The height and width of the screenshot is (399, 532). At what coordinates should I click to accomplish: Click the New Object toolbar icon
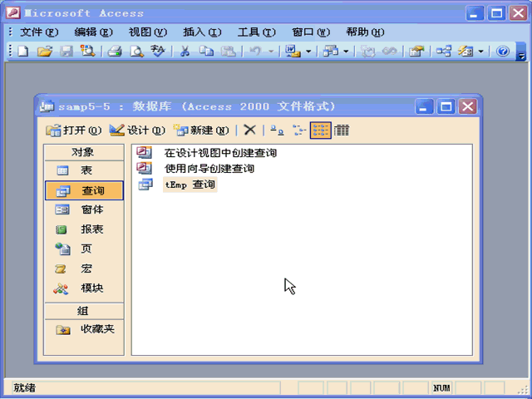point(465,52)
